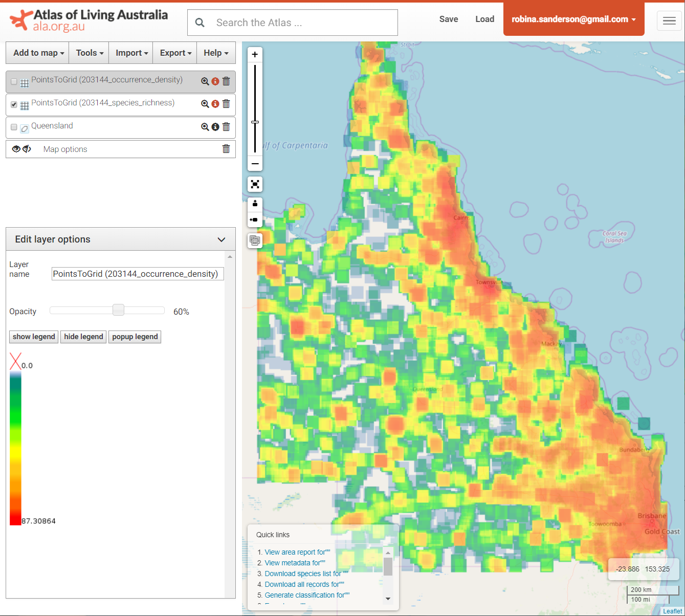This screenshot has width=685, height=616.
Task: Delete the Queensland layer
Action: click(226, 126)
